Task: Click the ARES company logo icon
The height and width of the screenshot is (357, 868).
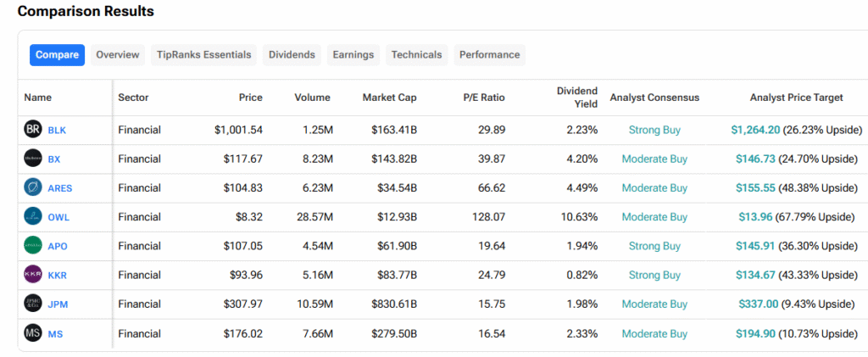Action: click(x=33, y=187)
